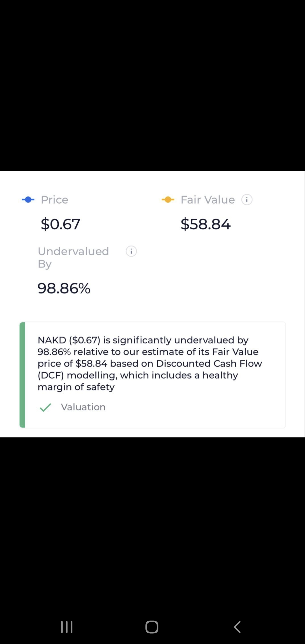Click the orange Fair Value legend marker

coord(168,200)
